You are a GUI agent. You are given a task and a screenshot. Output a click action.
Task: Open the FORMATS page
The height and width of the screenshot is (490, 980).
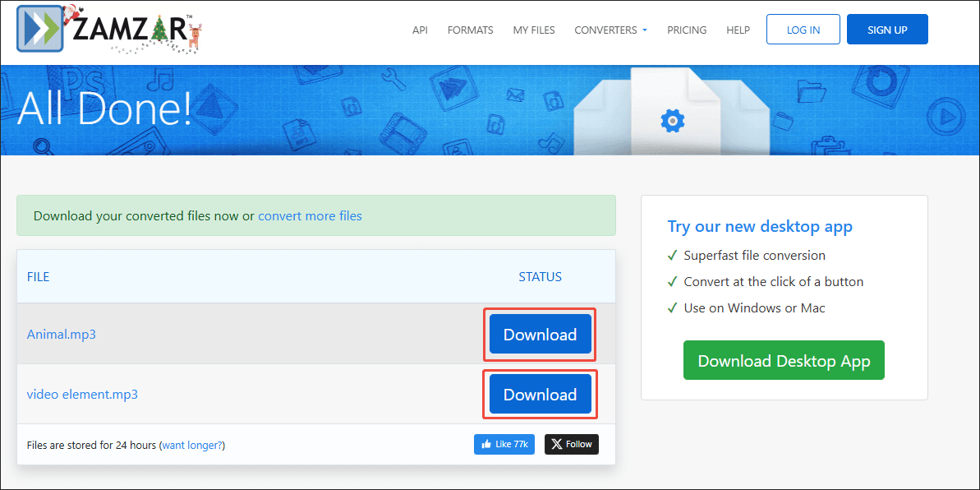tap(470, 30)
